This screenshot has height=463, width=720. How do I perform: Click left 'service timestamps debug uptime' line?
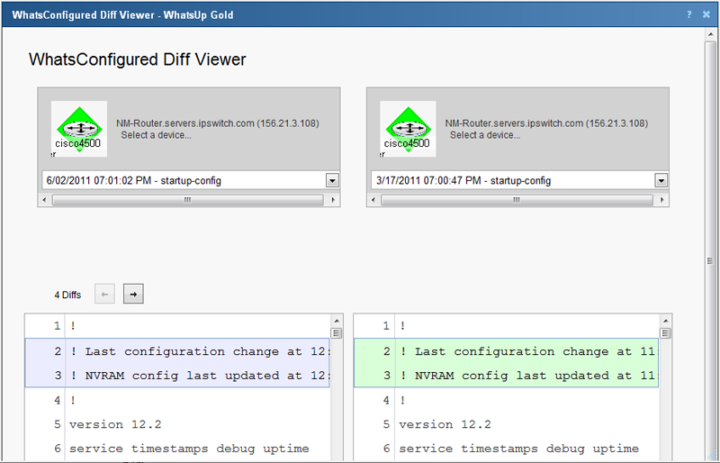[189, 448]
